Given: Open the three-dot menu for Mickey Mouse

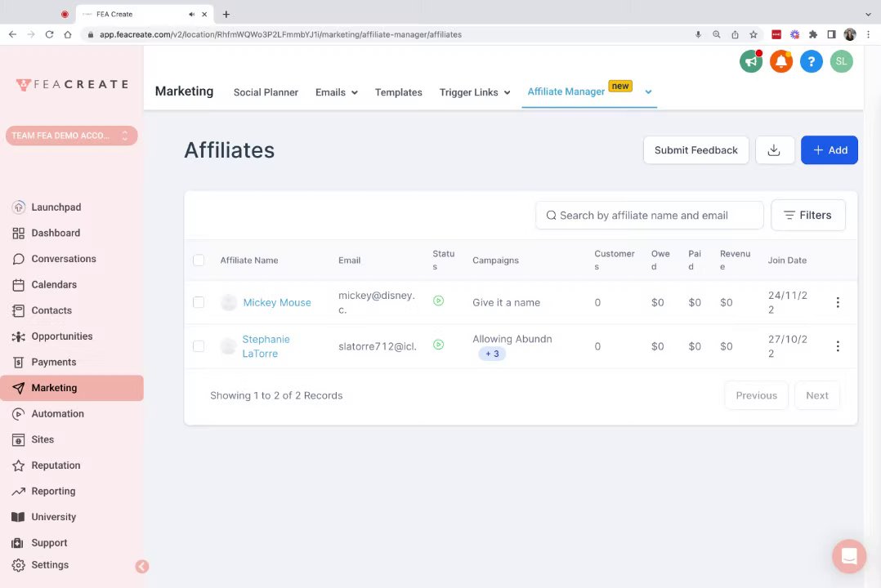Looking at the screenshot, I should pyautogui.click(x=838, y=303).
